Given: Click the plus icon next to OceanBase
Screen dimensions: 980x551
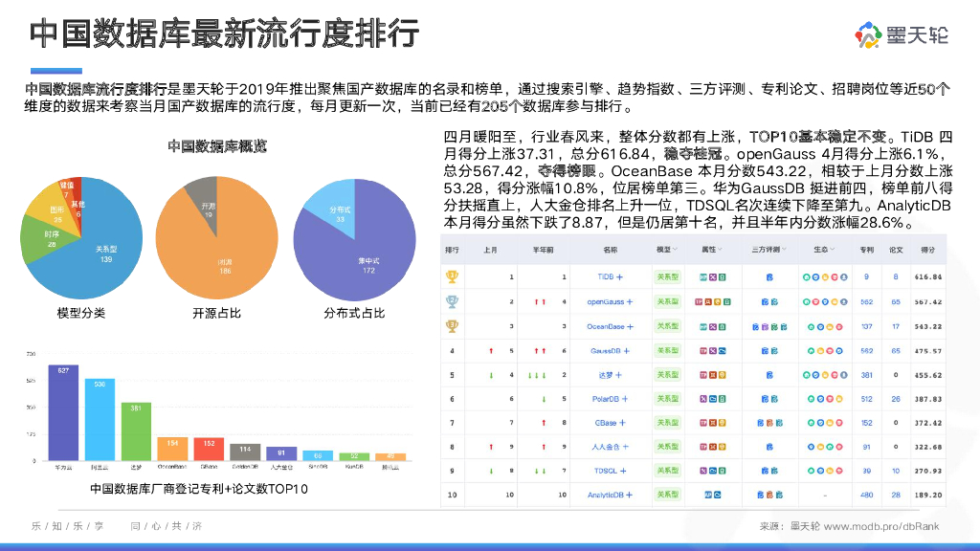Looking at the screenshot, I should 630,327.
